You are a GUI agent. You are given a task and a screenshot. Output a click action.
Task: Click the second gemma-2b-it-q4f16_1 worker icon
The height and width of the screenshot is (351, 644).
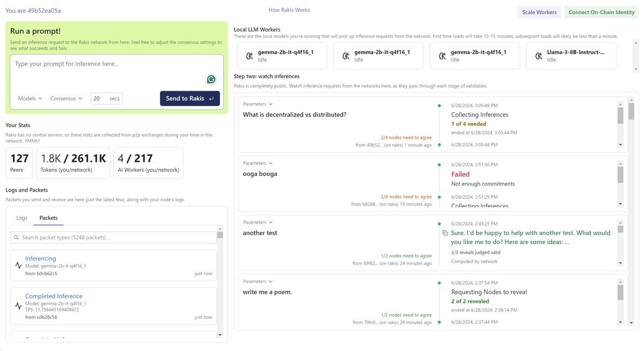(346, 56)
